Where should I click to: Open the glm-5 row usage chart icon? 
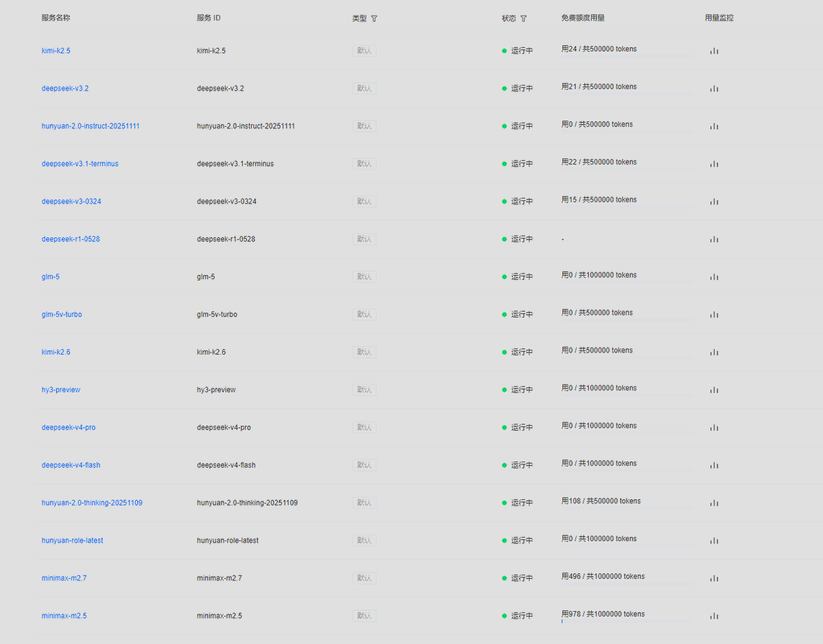point(714,277)
